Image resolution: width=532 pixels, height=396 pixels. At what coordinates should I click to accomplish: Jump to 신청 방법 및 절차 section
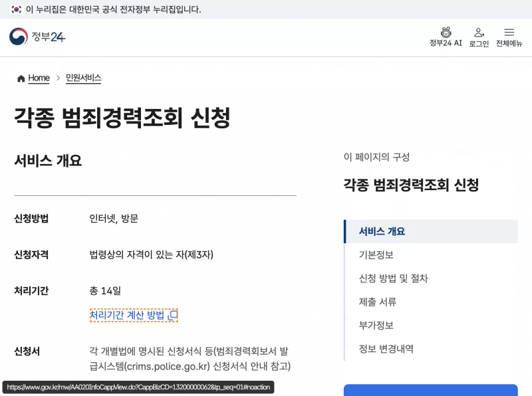(394, 278)
